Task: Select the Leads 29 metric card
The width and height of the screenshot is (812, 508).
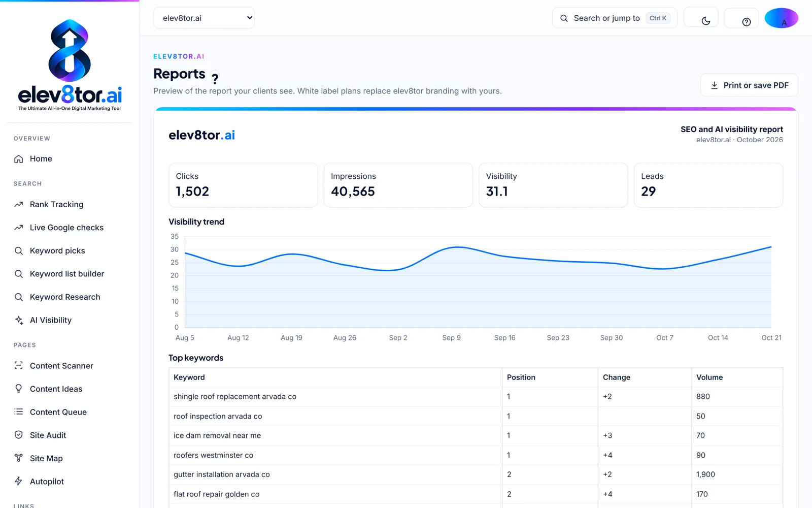Action: click(x=708, y=185)
